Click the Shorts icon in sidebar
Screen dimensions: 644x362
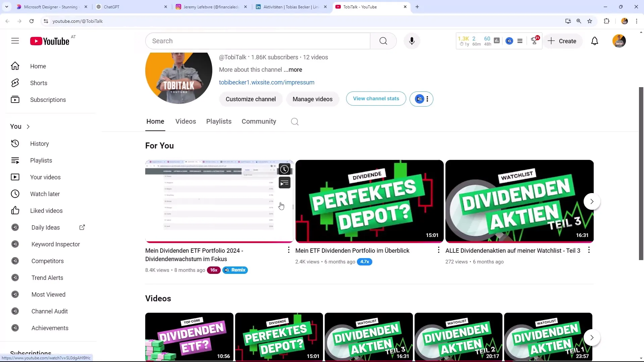pos(15,83)
